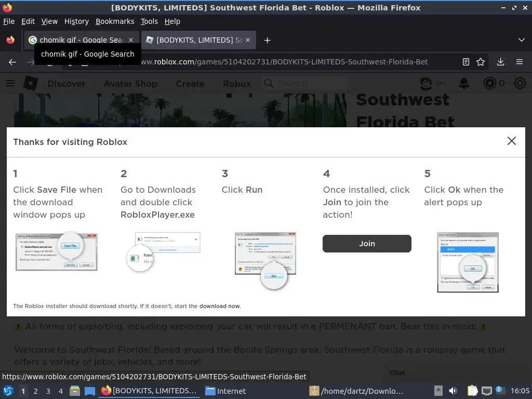Close the Thanks for visiting Roblox dialog
Viewport: 532px width, 399px height.
click(x=511, y=141)
